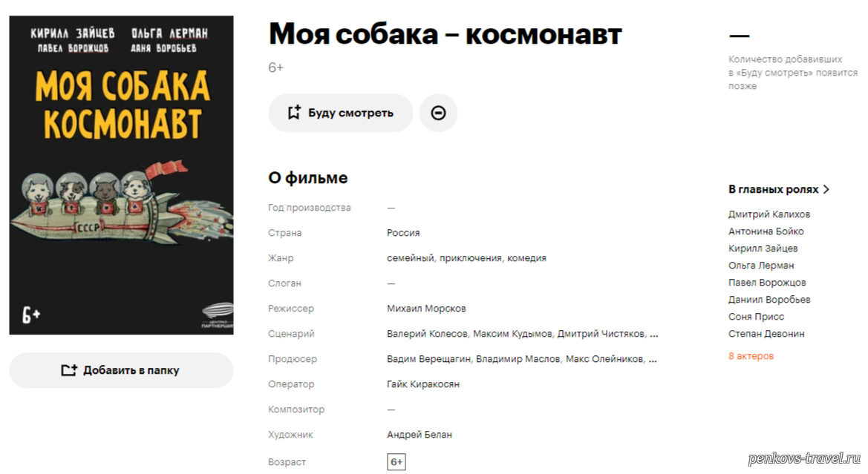Open the movie poster image

(121, 175)
